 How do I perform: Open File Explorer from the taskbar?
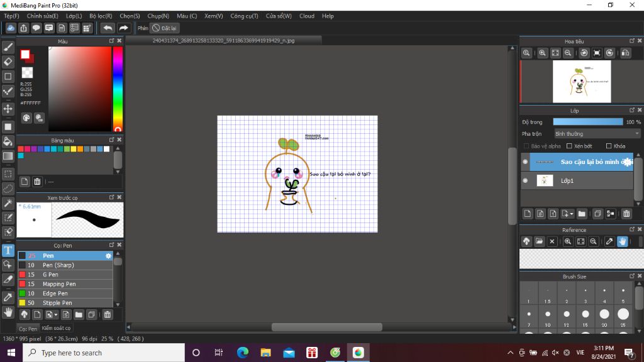click(x=266, y=353)
